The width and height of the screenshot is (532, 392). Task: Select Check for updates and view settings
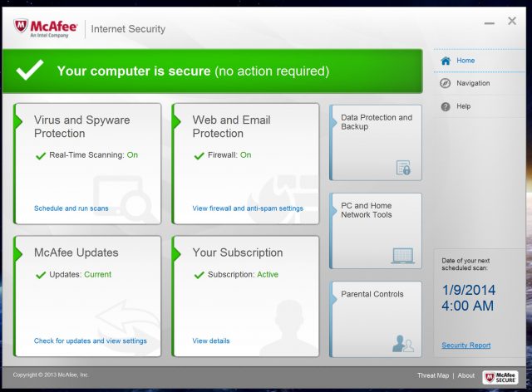click(x=91, y=341)
